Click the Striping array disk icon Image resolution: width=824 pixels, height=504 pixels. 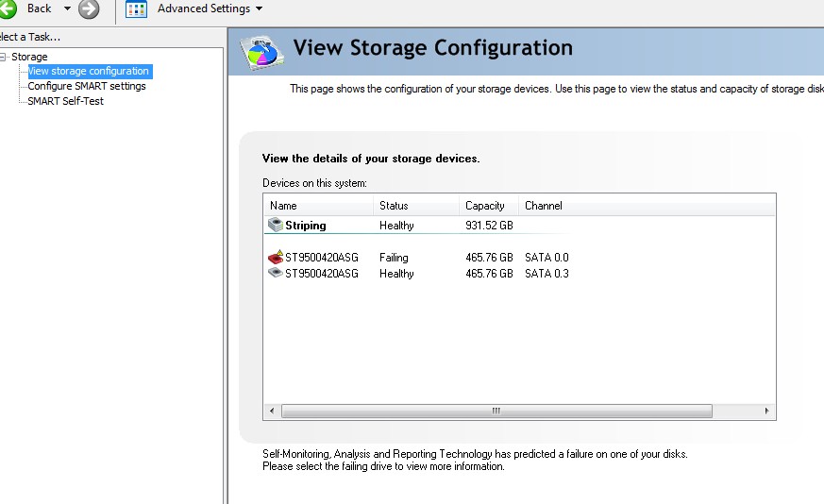pos(276,225)
